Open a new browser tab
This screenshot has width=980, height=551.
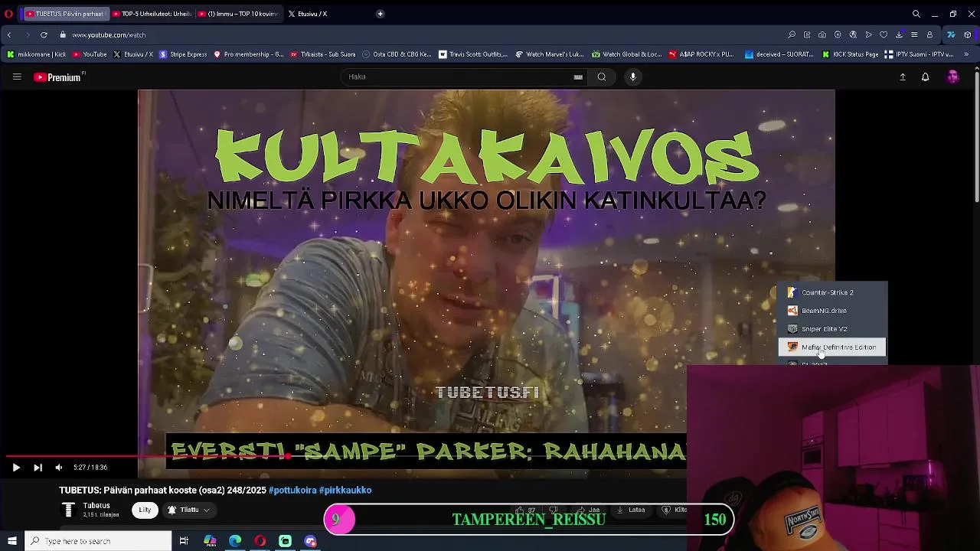(x=380, y=14)
